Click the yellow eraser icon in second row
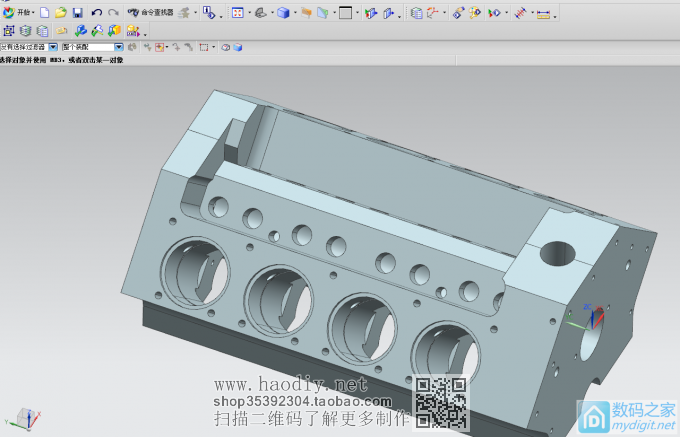 tap(62, 31)
